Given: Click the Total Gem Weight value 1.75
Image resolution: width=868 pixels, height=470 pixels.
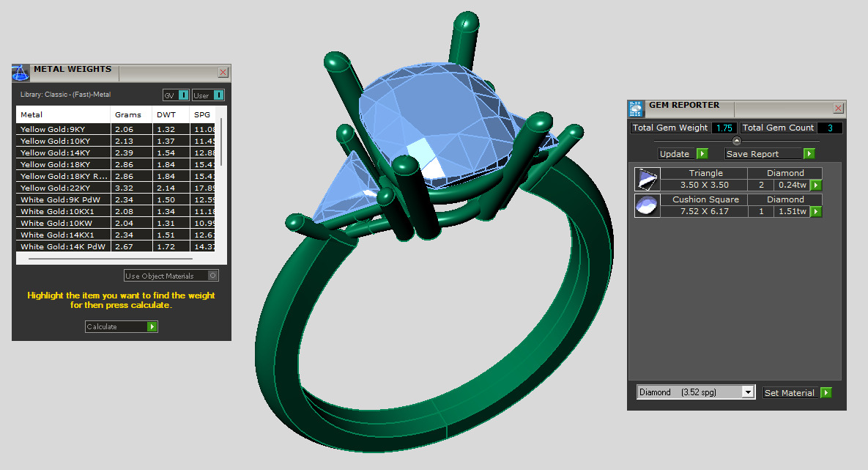Looking at the screenshot, I should coord(724,128).
